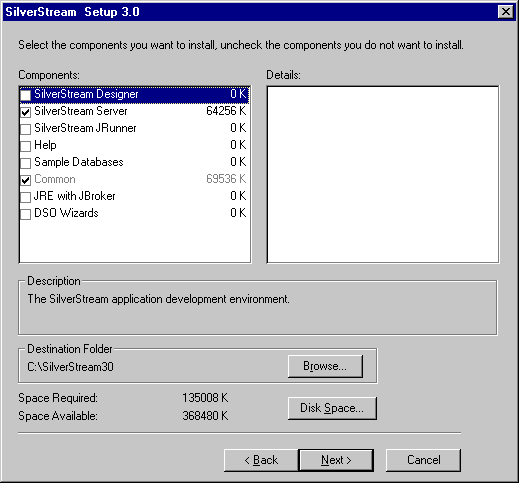Enable the SilverStream JRunner checkbox

(x=26, y=129)
